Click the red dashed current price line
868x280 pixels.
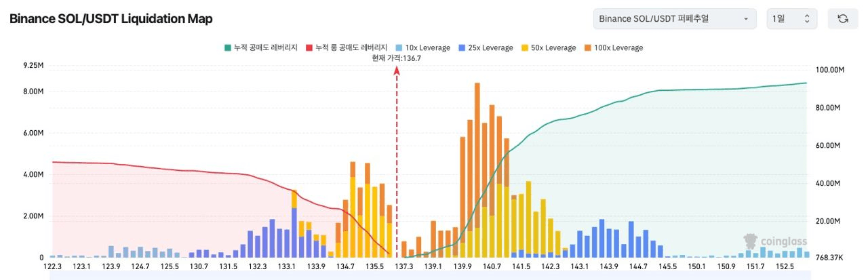(x=397, y=163)
